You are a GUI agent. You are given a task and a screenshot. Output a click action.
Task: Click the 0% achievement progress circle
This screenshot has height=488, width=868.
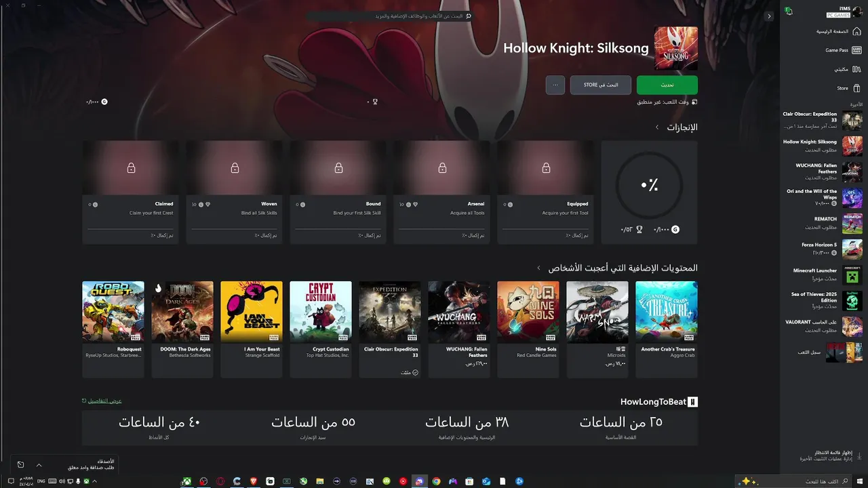point(649,185)
